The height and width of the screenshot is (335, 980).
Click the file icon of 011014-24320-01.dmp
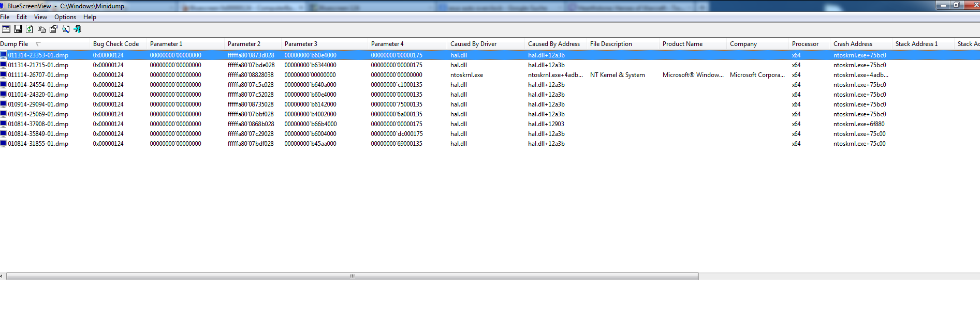(3, 95)
